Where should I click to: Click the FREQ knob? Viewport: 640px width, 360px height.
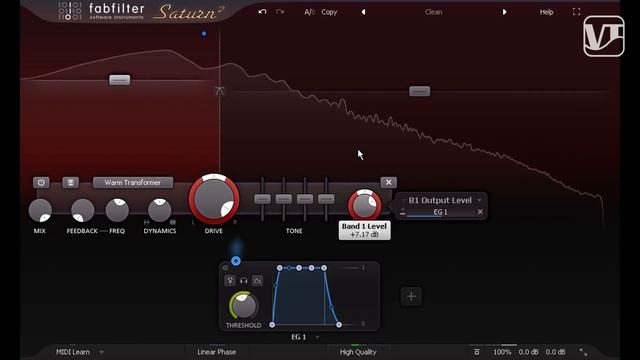click(x=117, y=211)
